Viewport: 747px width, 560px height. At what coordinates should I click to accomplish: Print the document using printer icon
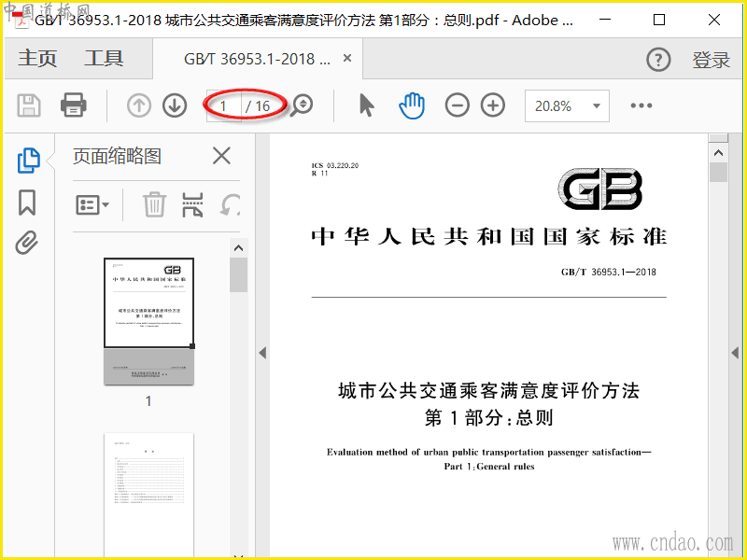[74, 105]
